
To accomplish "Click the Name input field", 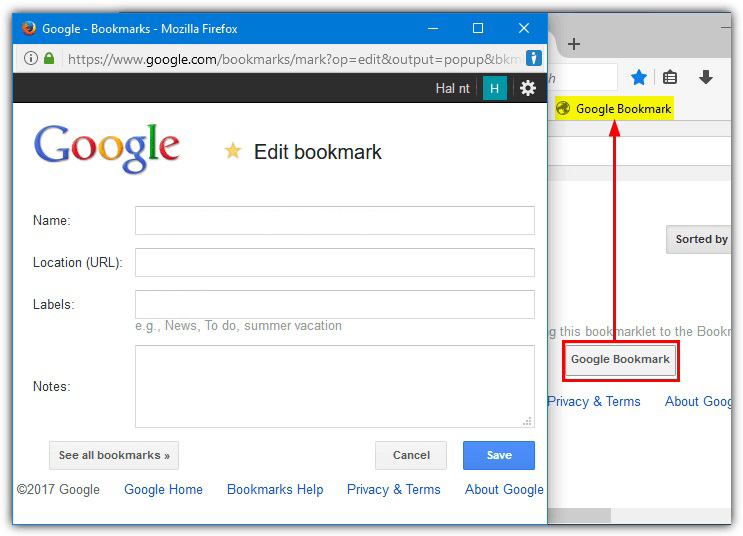I will click(335, 220).
